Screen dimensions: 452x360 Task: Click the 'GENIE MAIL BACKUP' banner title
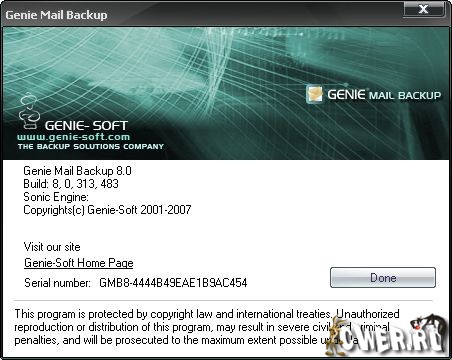tap(384, 95)
